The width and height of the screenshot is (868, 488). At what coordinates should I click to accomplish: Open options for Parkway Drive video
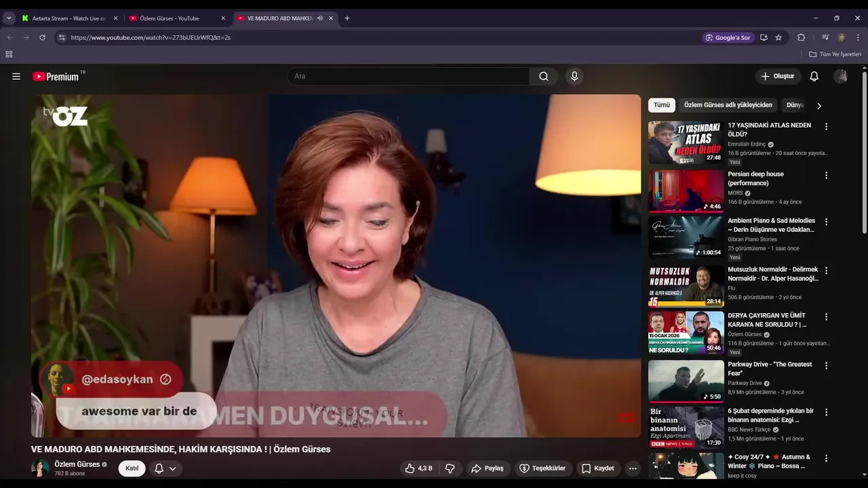click(x=826, y=365)
